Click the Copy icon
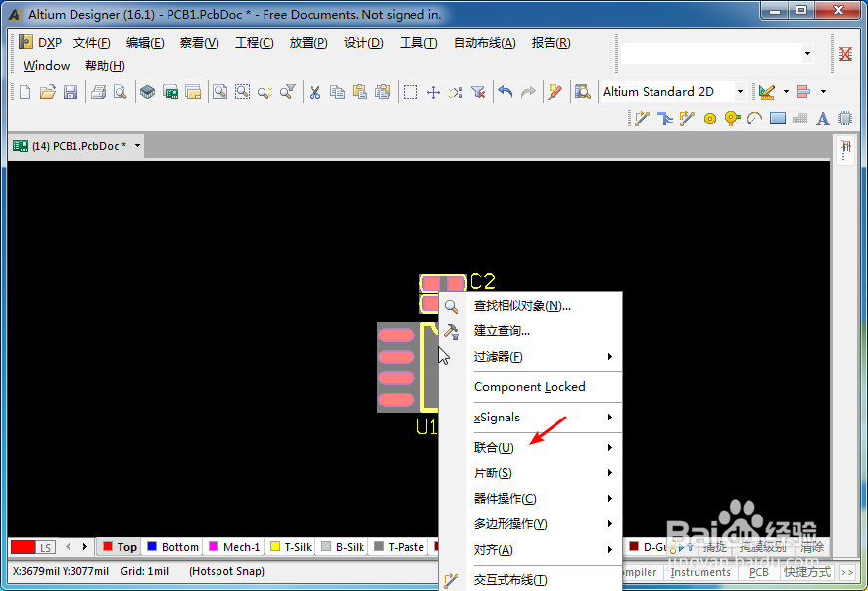Screen dimensions: 868x591 click(x=337, y=92)
